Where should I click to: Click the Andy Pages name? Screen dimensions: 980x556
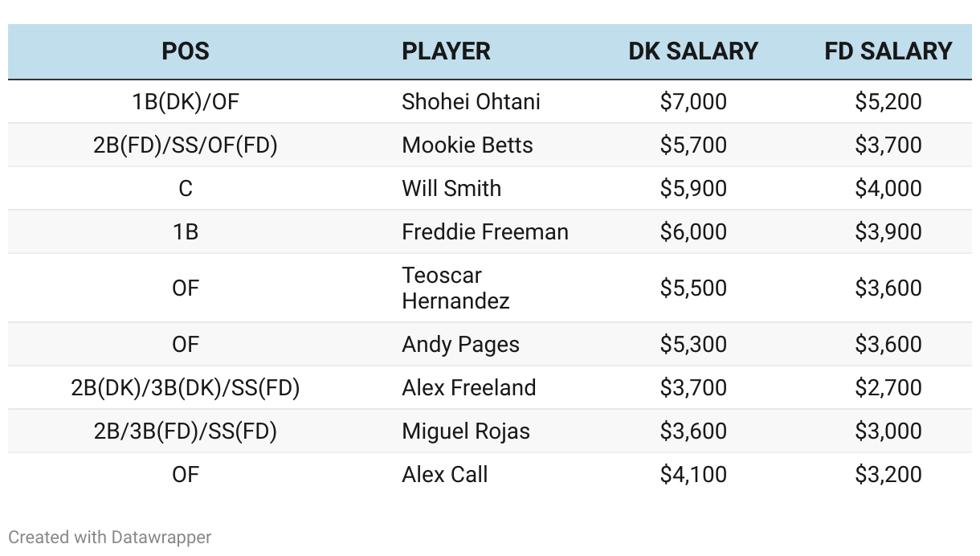pos(461,345)
